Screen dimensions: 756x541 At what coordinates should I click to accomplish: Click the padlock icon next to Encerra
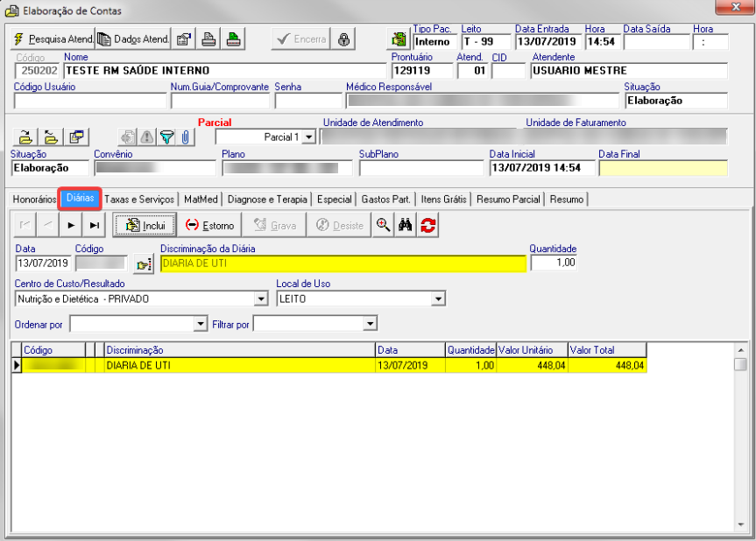coord(343,39)
